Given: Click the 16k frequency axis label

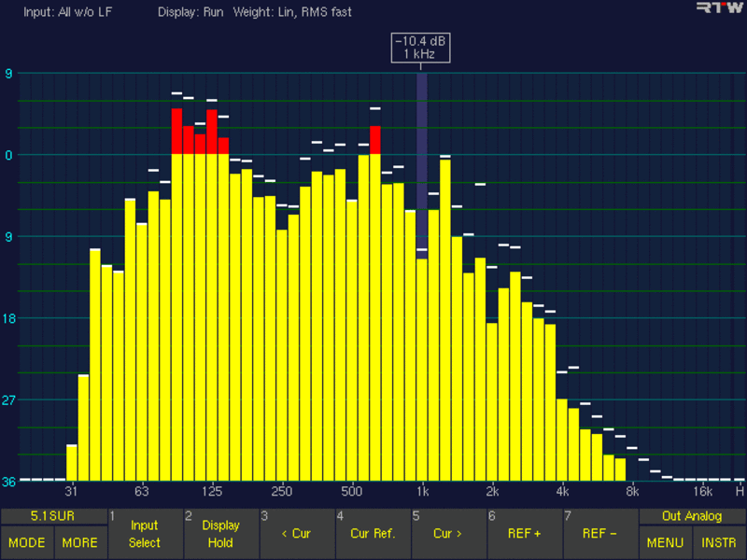Looking at the screenshot, I should (x=702, y=492).
